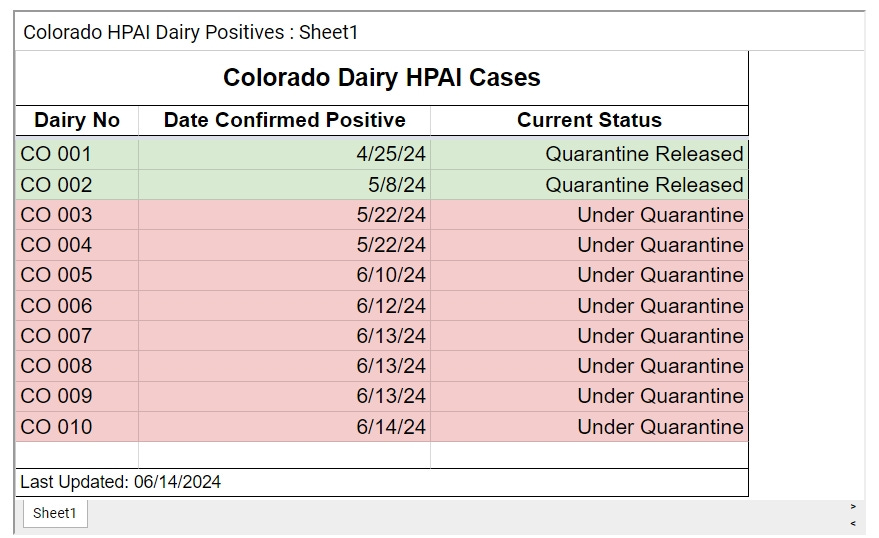879x538 pixels.
Task: Click Under Quarantine status for CO 003
Action: pyautogui.click(x=589, y=215)
